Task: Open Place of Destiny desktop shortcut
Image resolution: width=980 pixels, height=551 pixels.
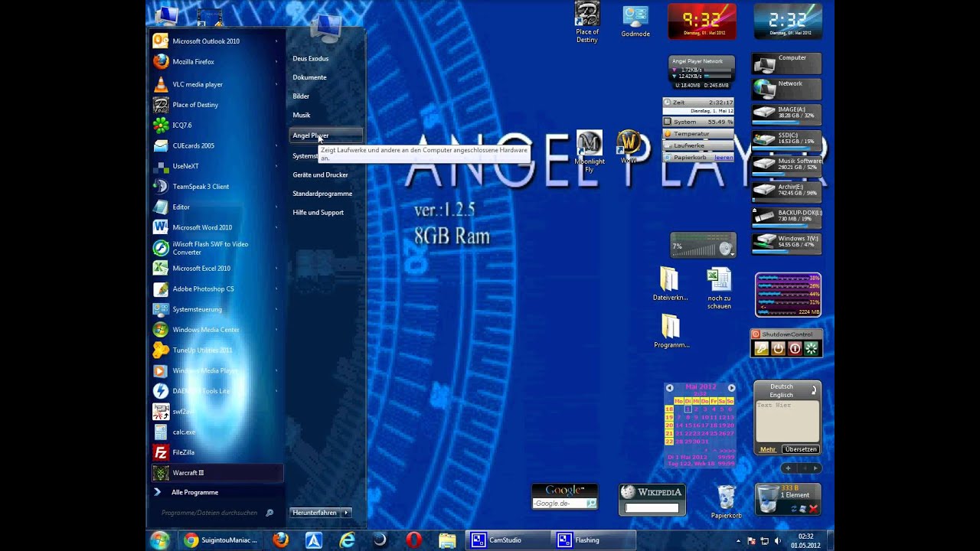Action: [x=587, y=22]
